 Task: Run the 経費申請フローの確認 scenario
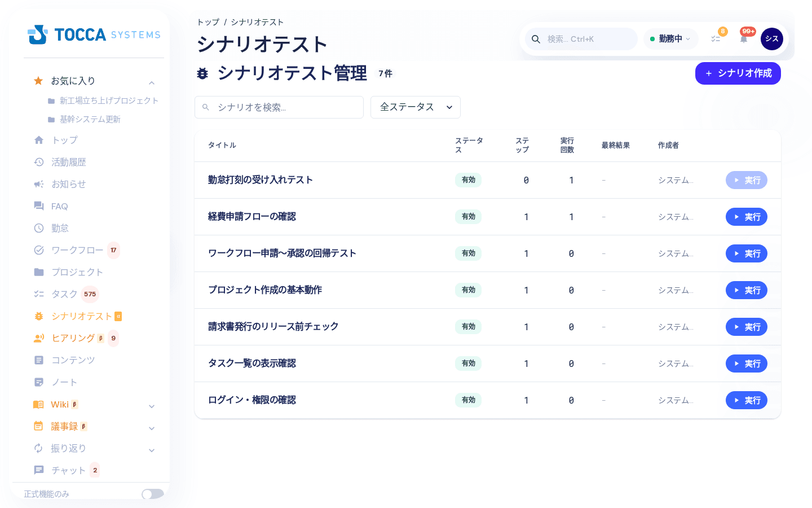tap(747, 217)
